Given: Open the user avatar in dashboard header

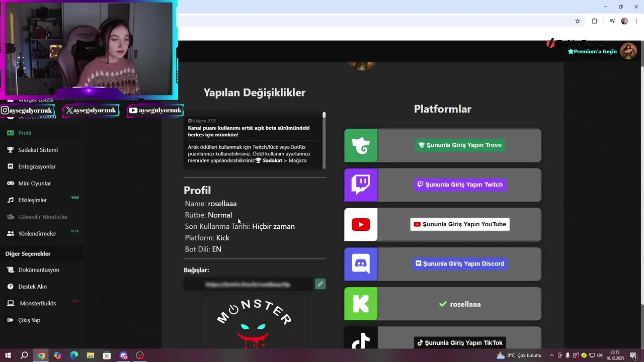Looking at the screenshot, I should pyautogui.click(x=628, y=51).
